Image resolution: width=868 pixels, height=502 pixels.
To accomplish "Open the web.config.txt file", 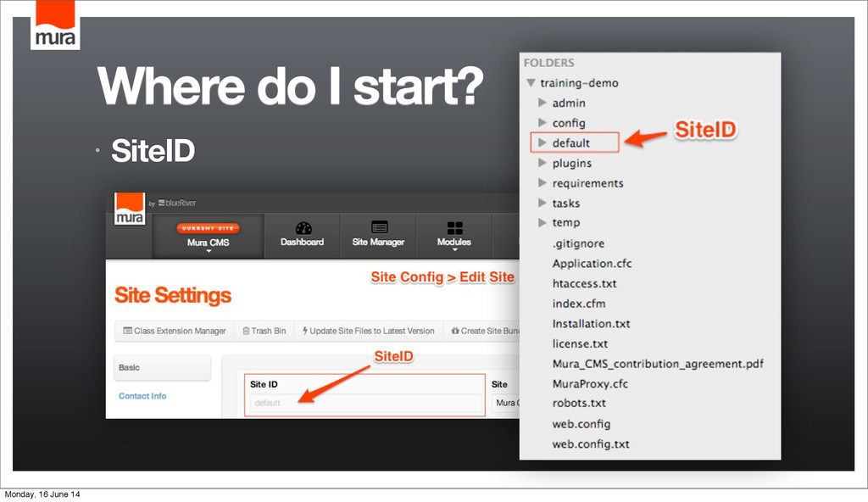I will pyautogui.click(x=590, y=444).
